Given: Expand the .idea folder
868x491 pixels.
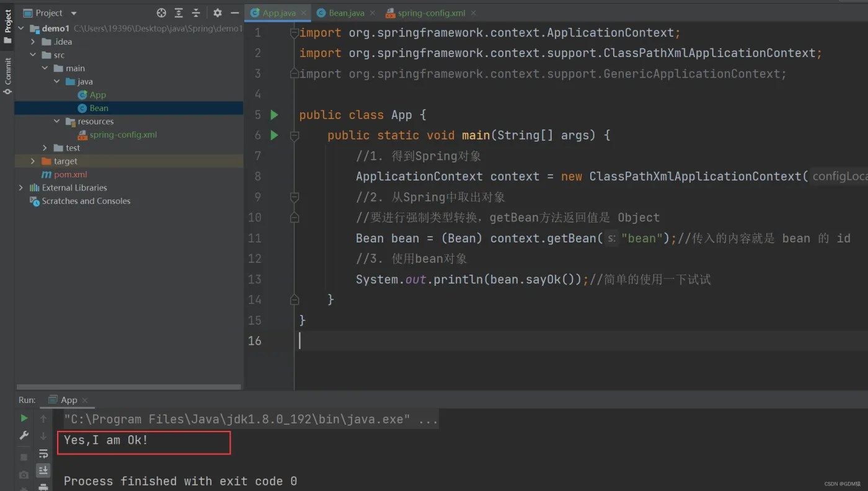Looking at the screenshot, I should 33,42.
